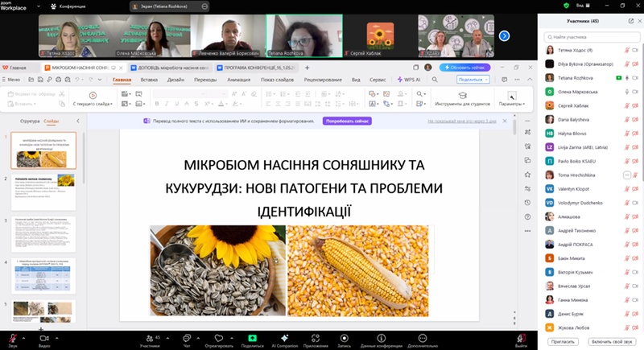This screenshot has height=350, width=644.
Task: Click the help question icon in right sidebar
Action: coord(528,216)
